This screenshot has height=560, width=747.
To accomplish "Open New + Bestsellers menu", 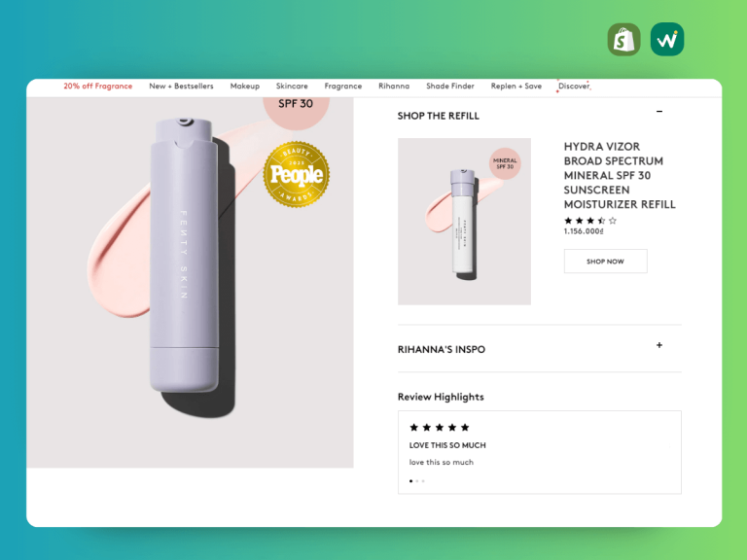I will click(x=181, y=87).
